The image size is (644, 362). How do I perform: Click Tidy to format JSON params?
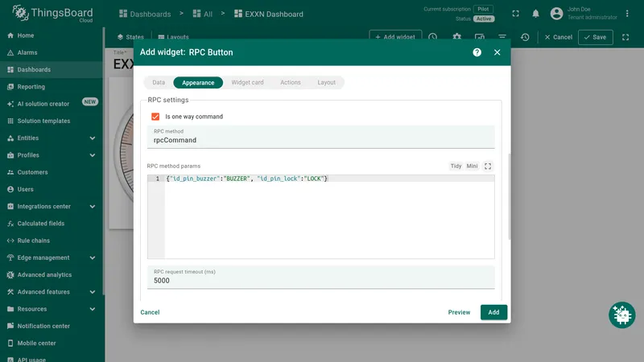[456, 167]
